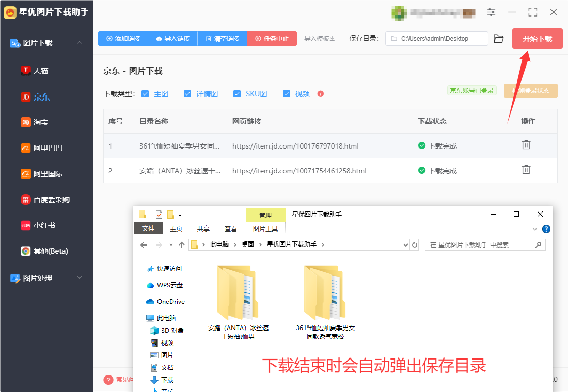Click the 检测登录状态 button

click(x=531, y=90)
